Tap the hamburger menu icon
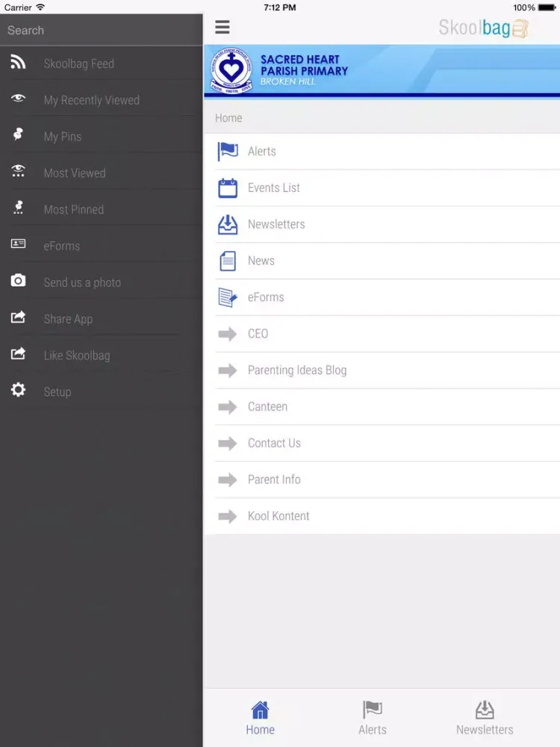560x747 pixels. click(x=223, y=27)
